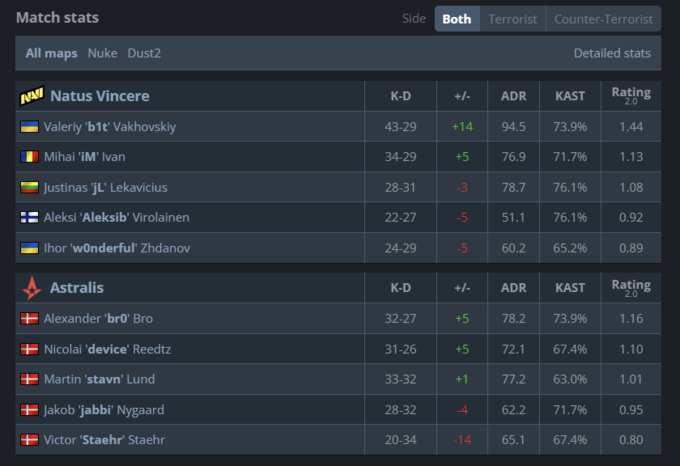Click the Danish flag beside device
The height and width of the screenshot is (466, 680).
(29, 349)
